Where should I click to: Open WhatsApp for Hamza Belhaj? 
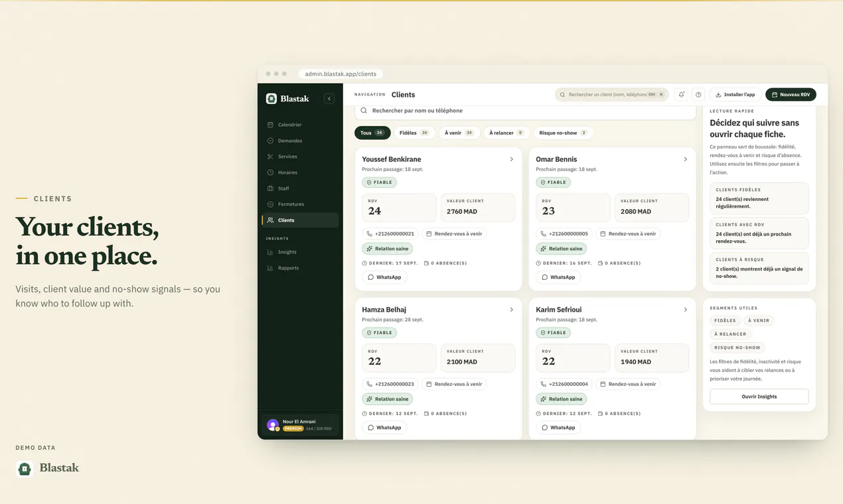384,428
